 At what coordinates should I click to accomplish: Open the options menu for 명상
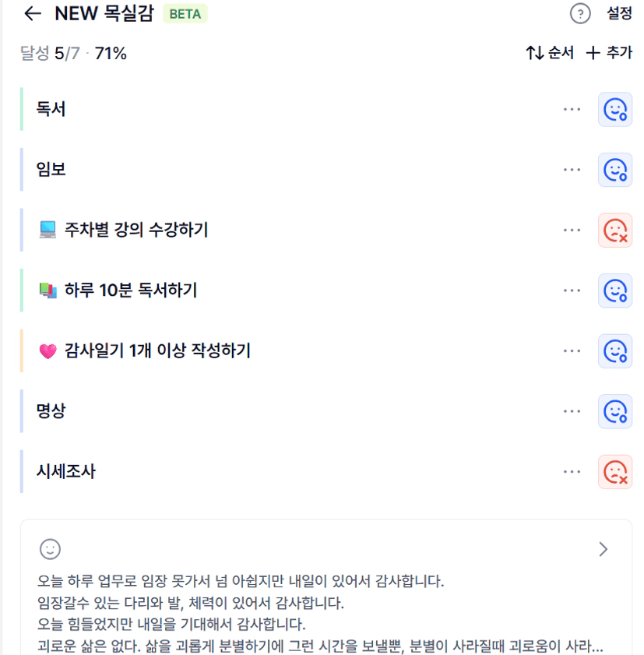click(x=572, y=411)
